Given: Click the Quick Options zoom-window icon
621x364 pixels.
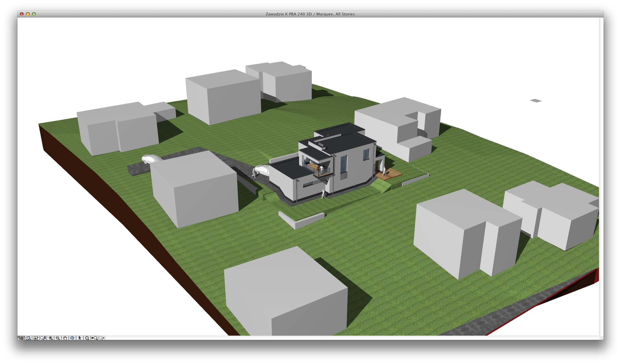Looking at the screenshot, I should [28, 338].
